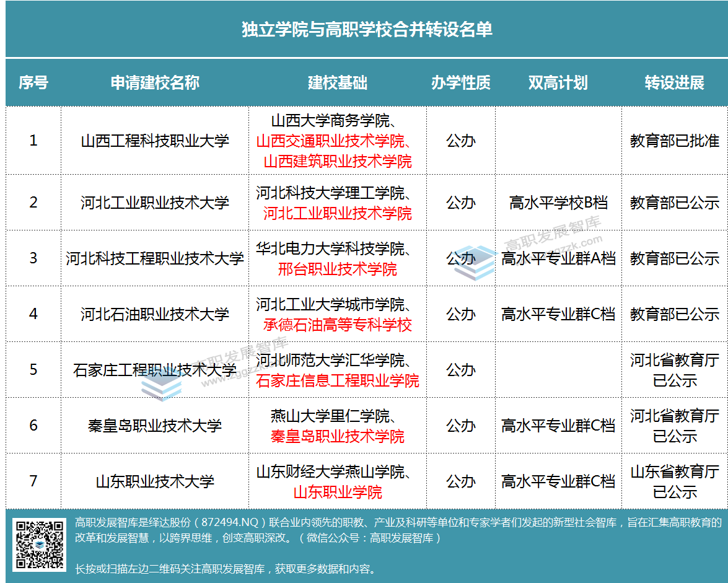Select red text 邢台职业技术学院
728x583 pixels.
(x=338, y=270)
